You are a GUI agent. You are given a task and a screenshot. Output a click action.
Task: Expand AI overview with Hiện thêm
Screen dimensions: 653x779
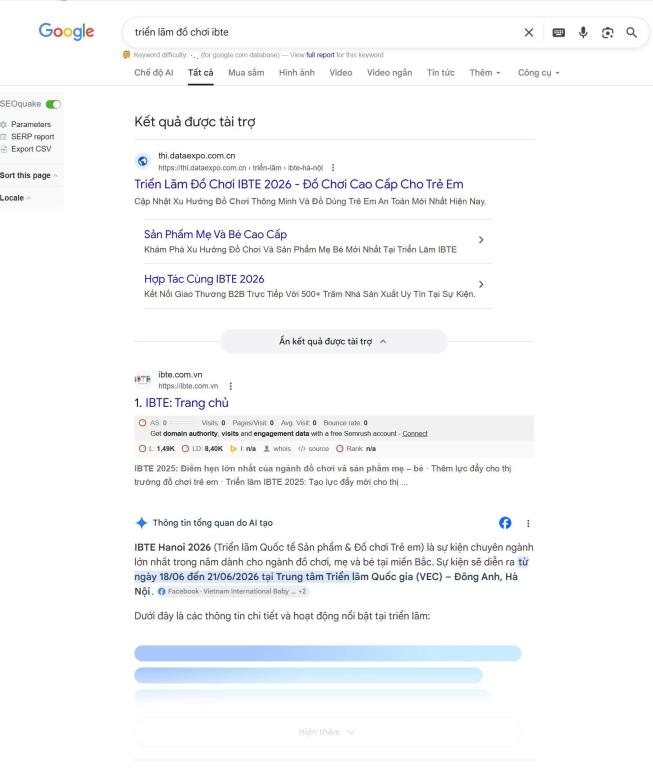click(x=327, y=732)
